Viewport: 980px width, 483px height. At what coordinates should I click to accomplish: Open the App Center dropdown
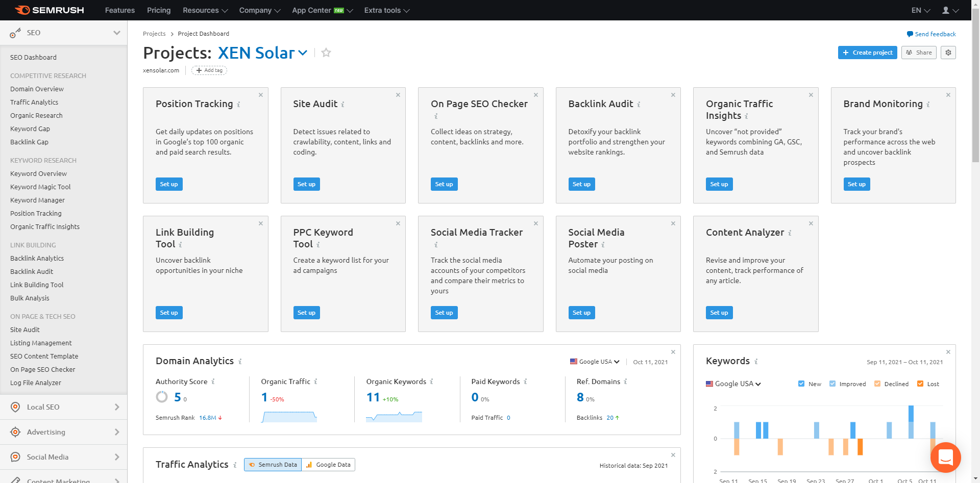point(323,10)
